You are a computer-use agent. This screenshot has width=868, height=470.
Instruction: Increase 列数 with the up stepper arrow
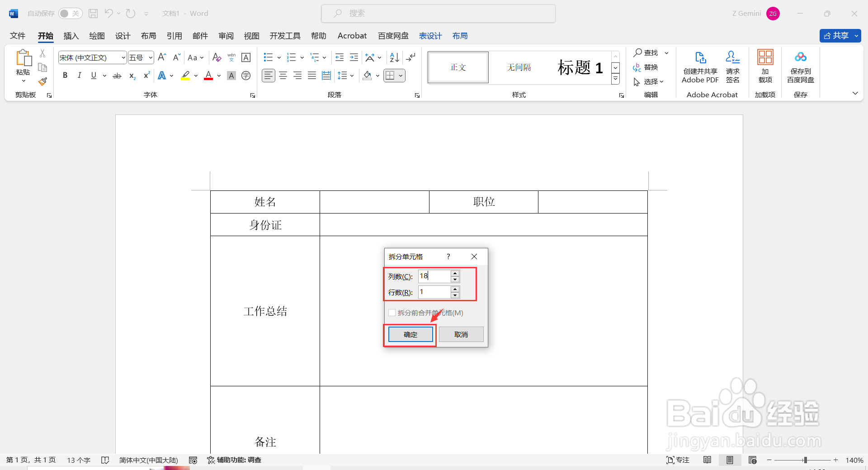tap(454, 273)
